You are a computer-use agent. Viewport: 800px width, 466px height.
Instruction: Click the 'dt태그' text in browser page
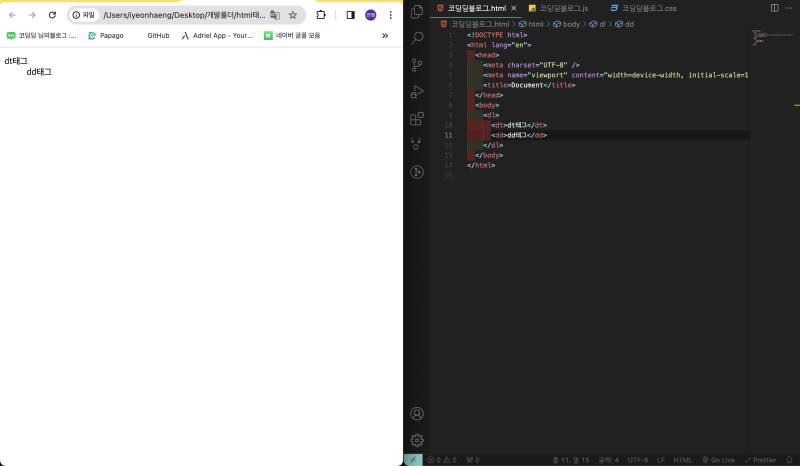(16, 61)
